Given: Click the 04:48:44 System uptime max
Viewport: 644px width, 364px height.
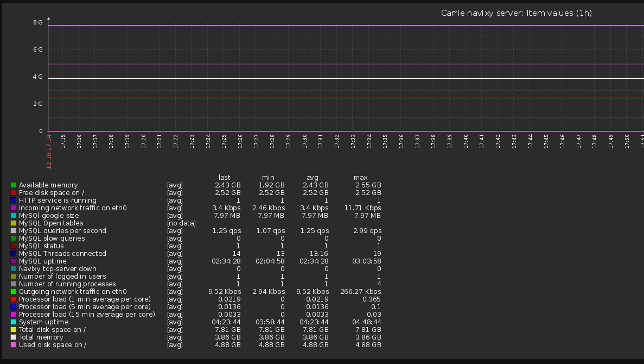Looking at the screenshot, I should pyautogui.click(x=367, y=322).
